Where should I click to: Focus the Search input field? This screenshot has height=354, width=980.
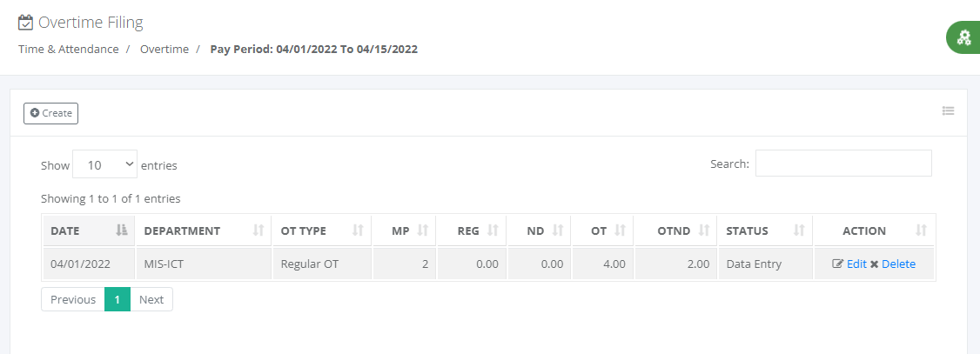coord(843,163)
